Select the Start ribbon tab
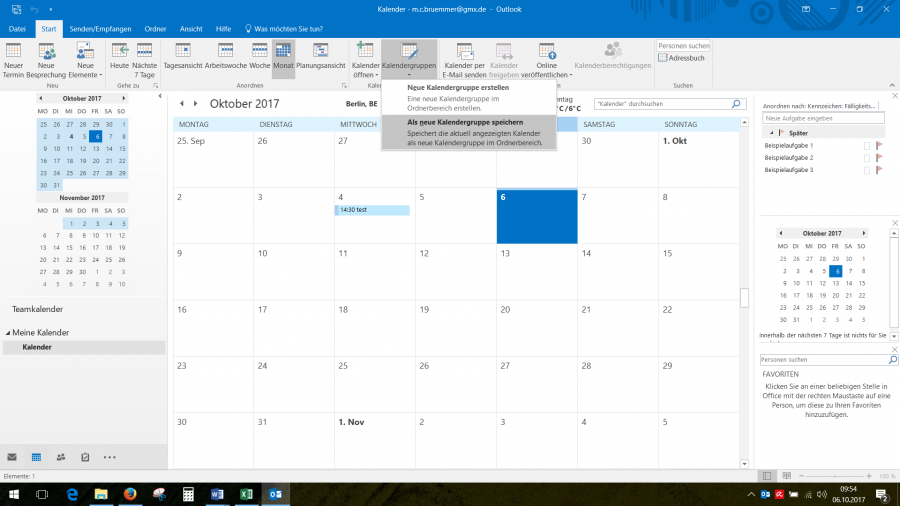900x506 pixels. (x=49, y=29)
